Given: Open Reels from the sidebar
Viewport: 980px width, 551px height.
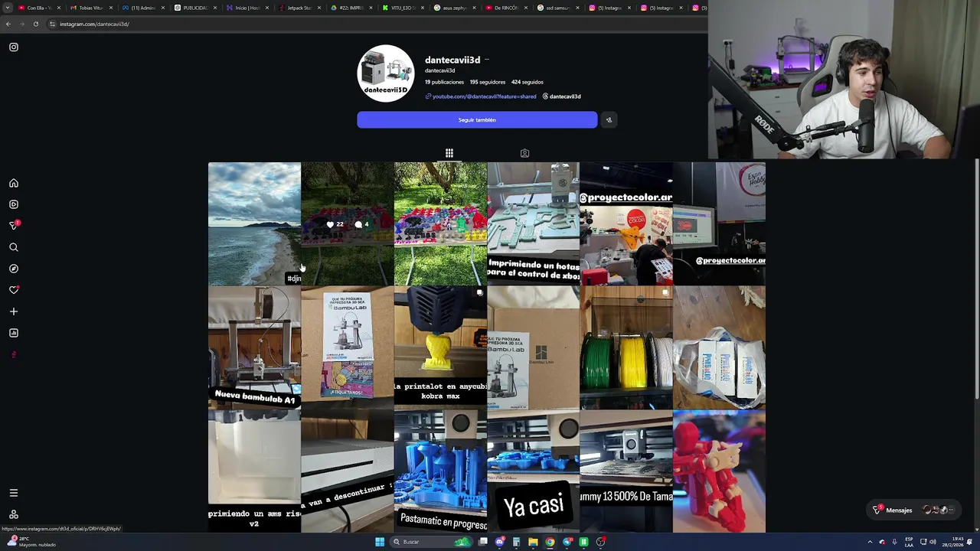Looking at the screenshot, I should [x=14, y=205].
